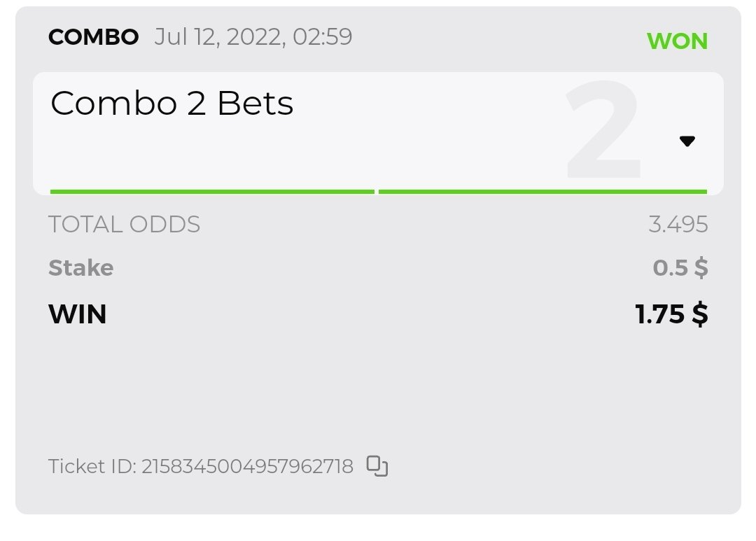This screenshot has height=541, width=756.
Task: Click the 02:59 time in header
Action: coord(322,36)
